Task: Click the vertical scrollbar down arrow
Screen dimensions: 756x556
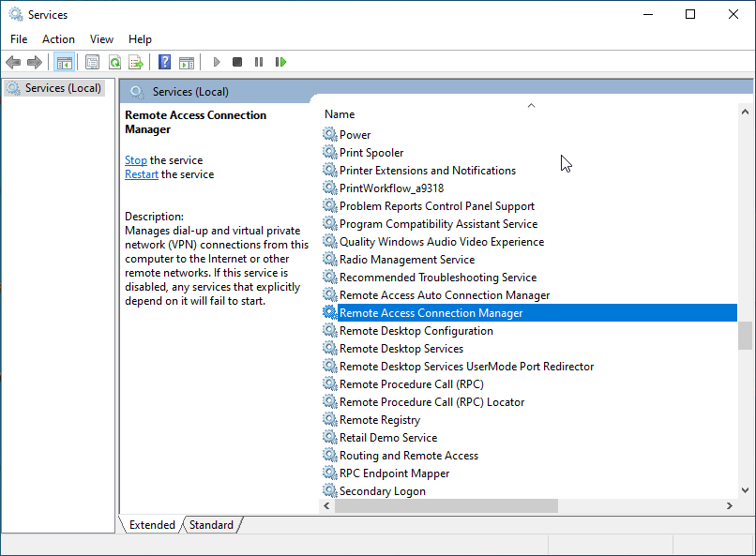Action: pyautogui.click(x=745, y=490)
